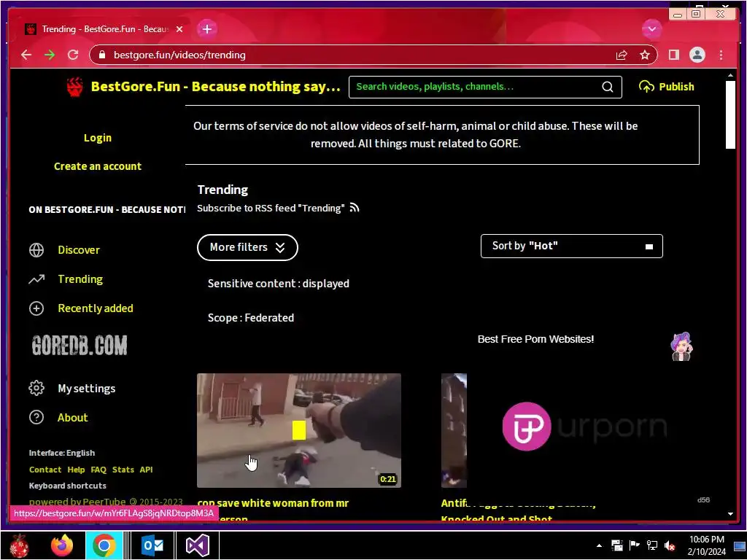This screenshot has height=560, width=747.
Task: Open Keyboard shortcuts in the sidebar
Action: (68, 486)
